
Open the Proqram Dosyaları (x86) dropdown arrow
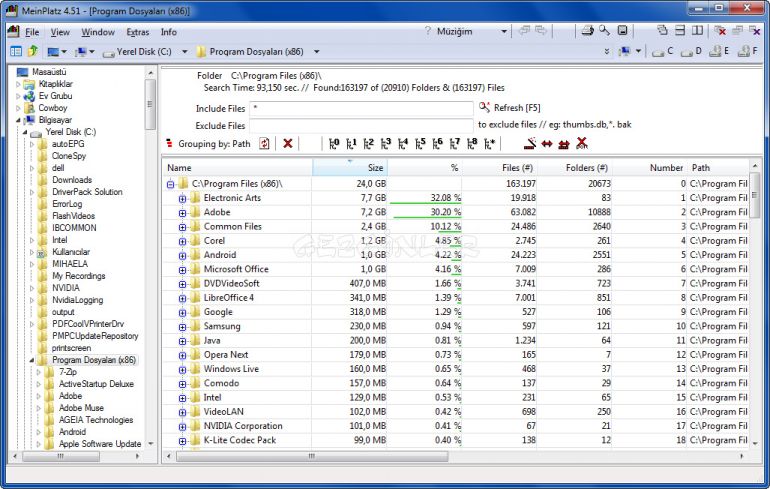(317, 52)
